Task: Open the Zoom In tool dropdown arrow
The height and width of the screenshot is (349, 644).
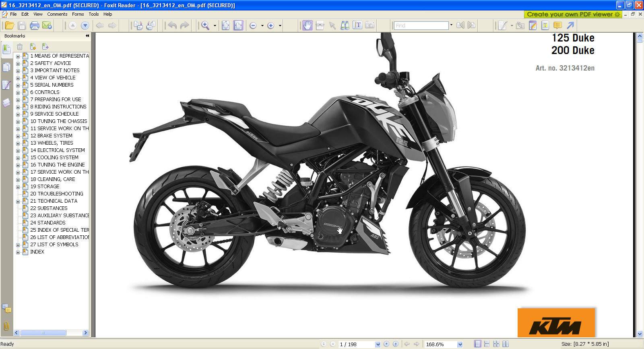Action: coord(215,25)
